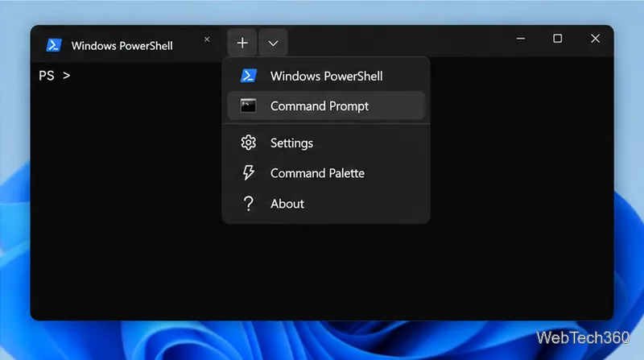Image resolution: width=644 pixels, height=360 pixels.
Task: Launch Command Prompt from the menu
Action: 326,106
